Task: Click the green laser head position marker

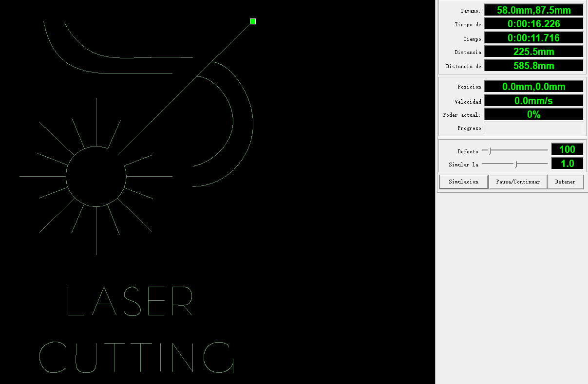Action: [252, 21]
